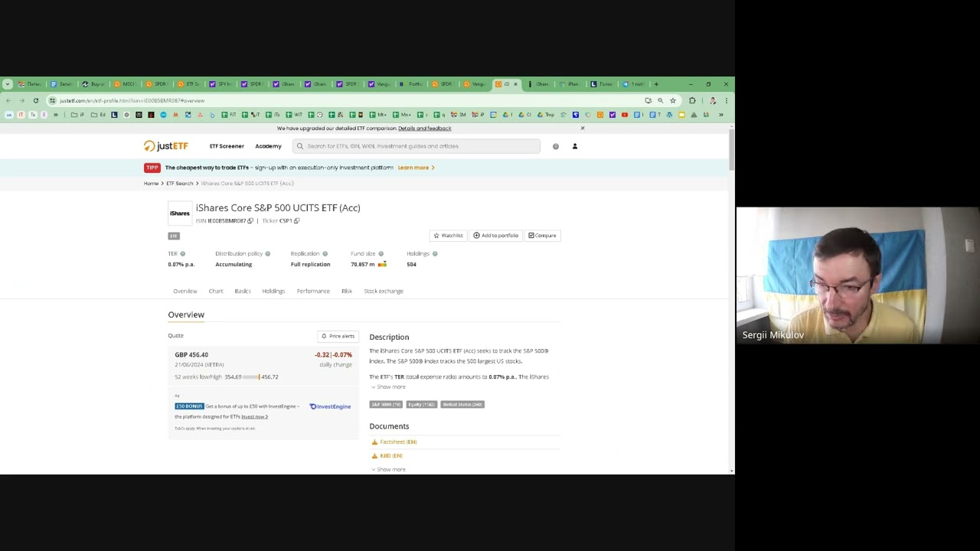Screen dimensions: 980x551
Task: Click the page vertical scrollbar
Action: pyautogui.click(x=731, y=150)
